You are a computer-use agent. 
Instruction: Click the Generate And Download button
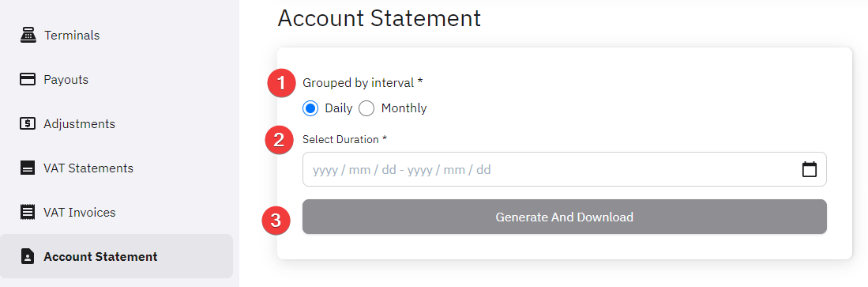(564, 217)
